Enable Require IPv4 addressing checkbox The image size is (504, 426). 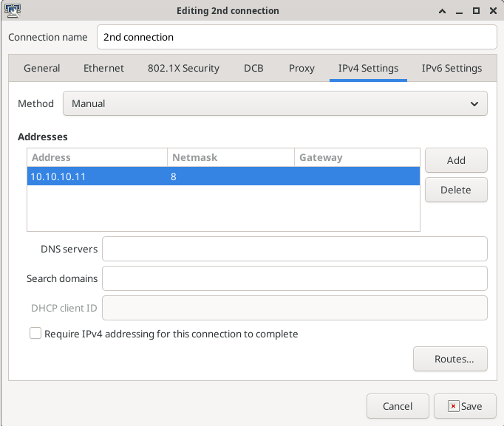coord(35,334)
